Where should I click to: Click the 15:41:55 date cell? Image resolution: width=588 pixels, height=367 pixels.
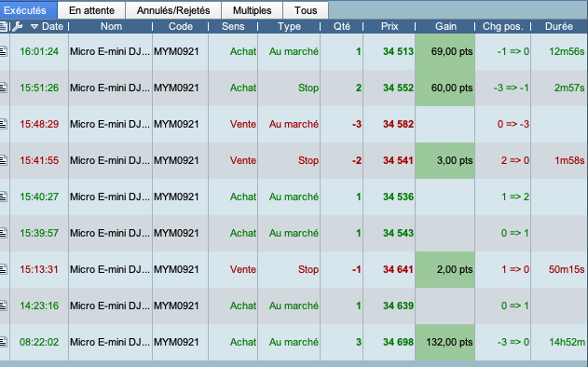click(39, 160)
